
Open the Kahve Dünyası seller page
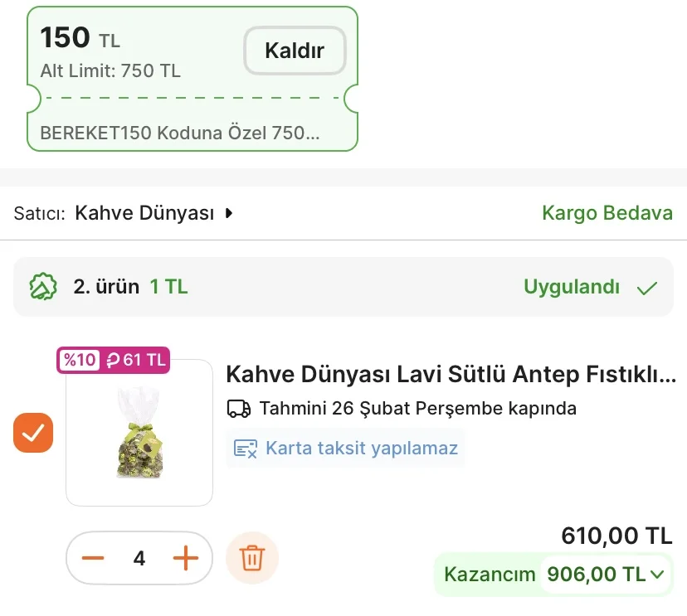coord(144,213)
